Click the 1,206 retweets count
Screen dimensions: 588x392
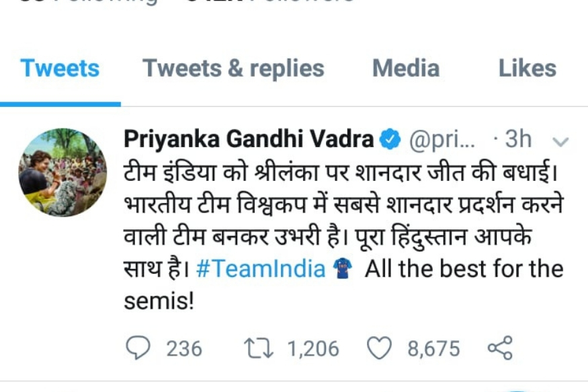coord(313,348)
